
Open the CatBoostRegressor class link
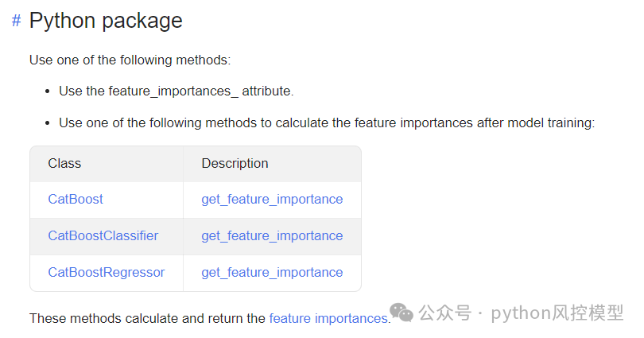tap(107, 272)
